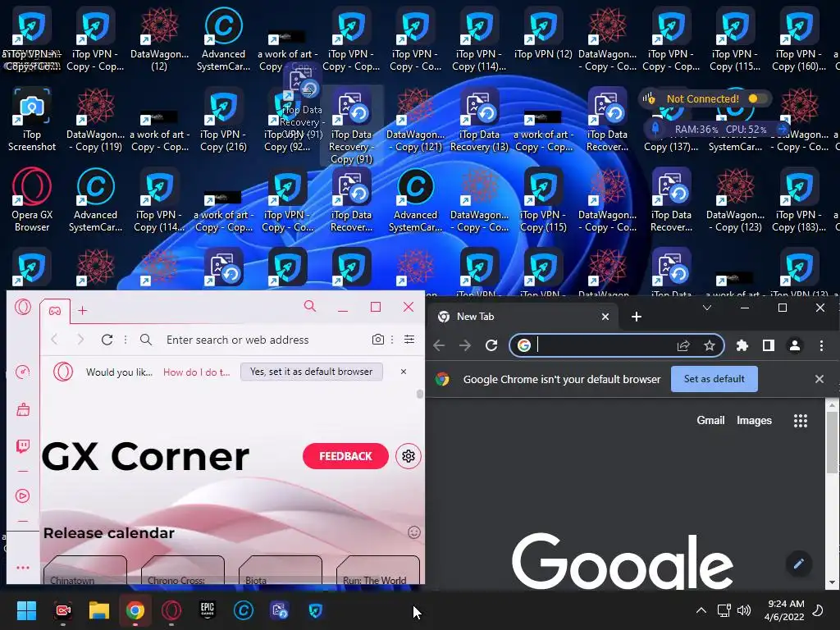The height and width of the screenshot is (630, 840).
Task: Open Twitch panel in Opera sidebar
Action: tap(22, 446)
